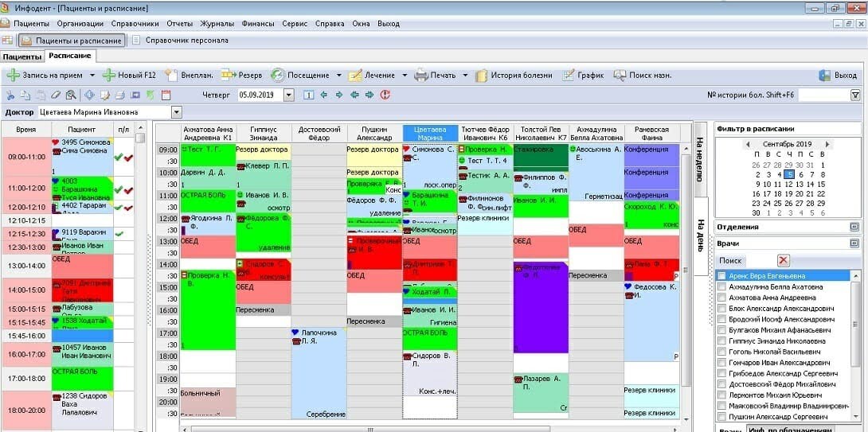This screenshot has height=432, width=868.
Task: Click the 'График' schedule chart icon
Action: coord(569,76)
